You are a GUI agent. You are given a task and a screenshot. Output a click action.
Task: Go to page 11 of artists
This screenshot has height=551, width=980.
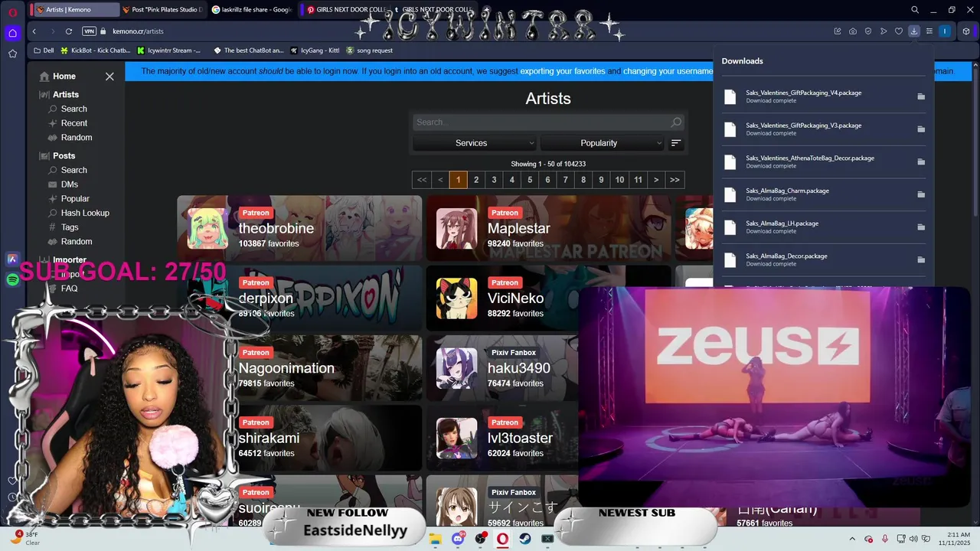(x=638, y=180)
